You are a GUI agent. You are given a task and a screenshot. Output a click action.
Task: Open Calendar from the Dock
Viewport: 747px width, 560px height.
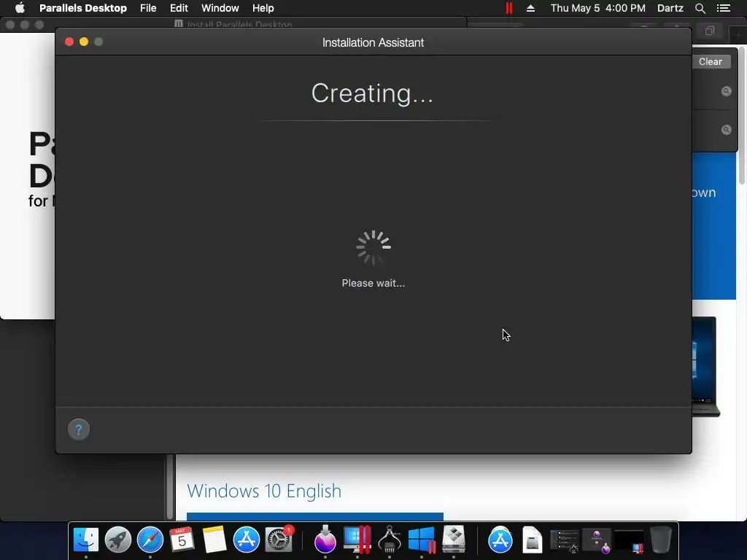tap(182, 540)
